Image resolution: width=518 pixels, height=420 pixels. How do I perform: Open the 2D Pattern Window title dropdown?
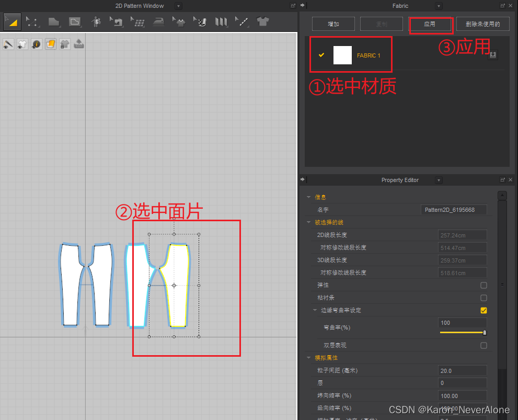coord(178,6)
